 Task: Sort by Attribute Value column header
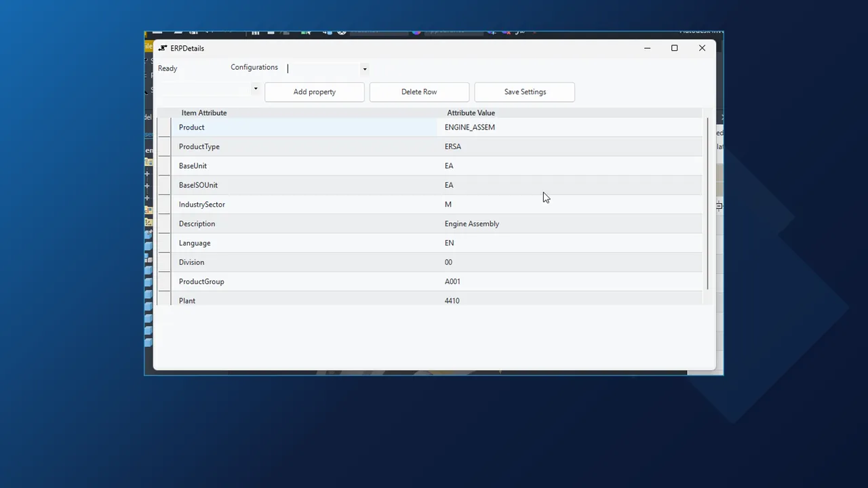(471, 113)
